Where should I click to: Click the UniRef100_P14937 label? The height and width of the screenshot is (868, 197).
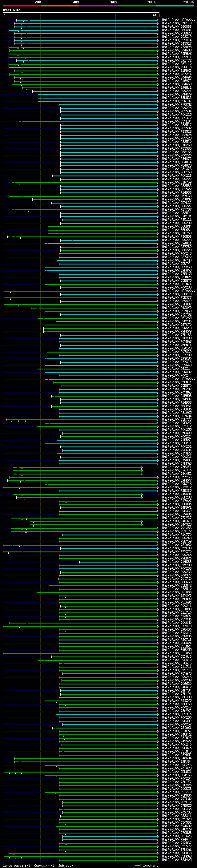pos(177,399)
